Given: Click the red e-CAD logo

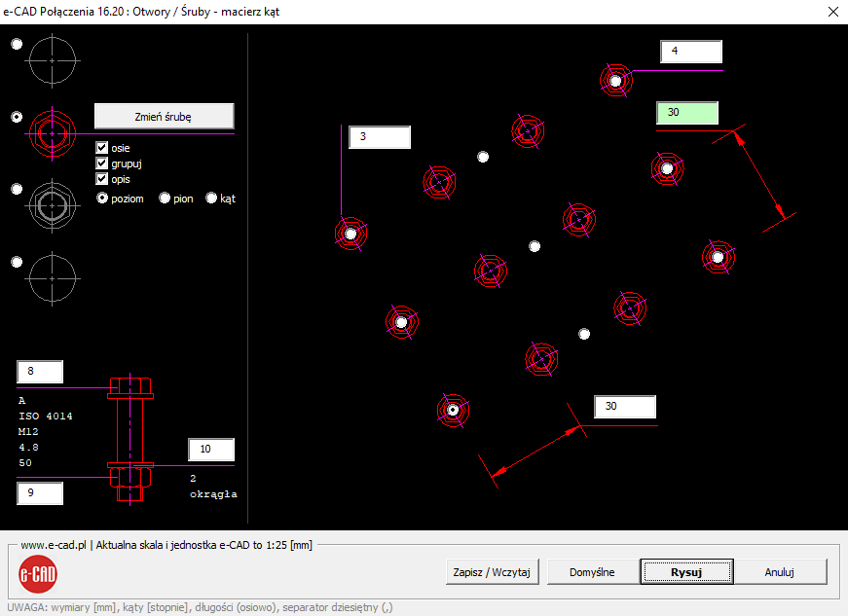Looking at the screenshot, I should point(38,574).
